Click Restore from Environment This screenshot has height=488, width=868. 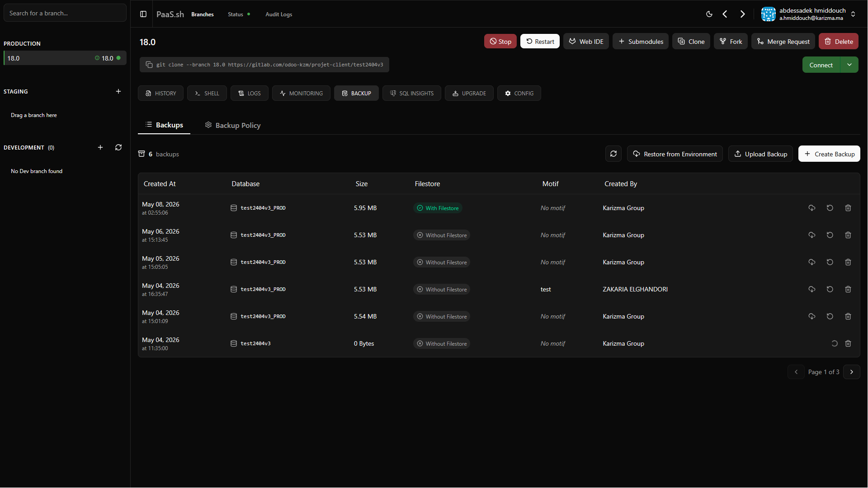(675, 154)
